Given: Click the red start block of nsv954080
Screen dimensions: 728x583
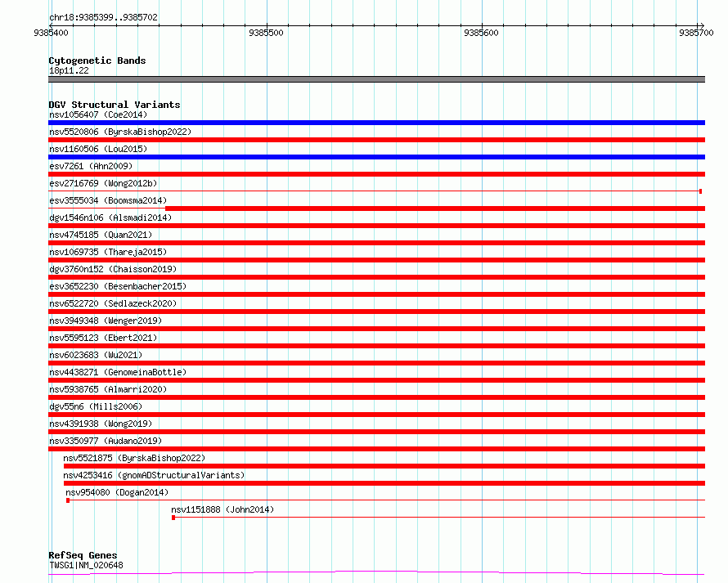Looking at the screenshot, I should click(68, 500).
